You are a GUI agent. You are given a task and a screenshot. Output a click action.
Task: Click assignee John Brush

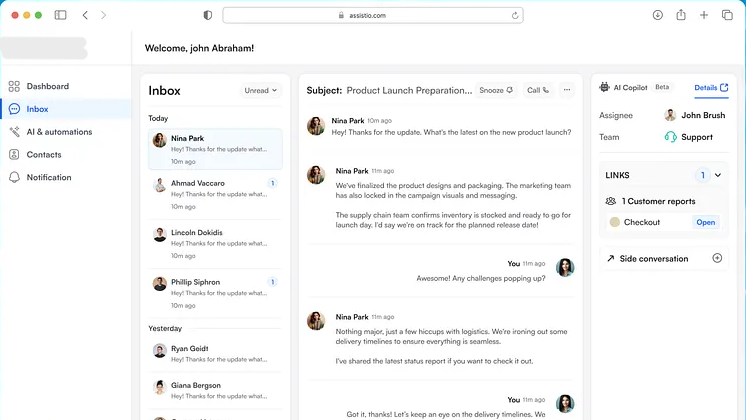point(695,115)
